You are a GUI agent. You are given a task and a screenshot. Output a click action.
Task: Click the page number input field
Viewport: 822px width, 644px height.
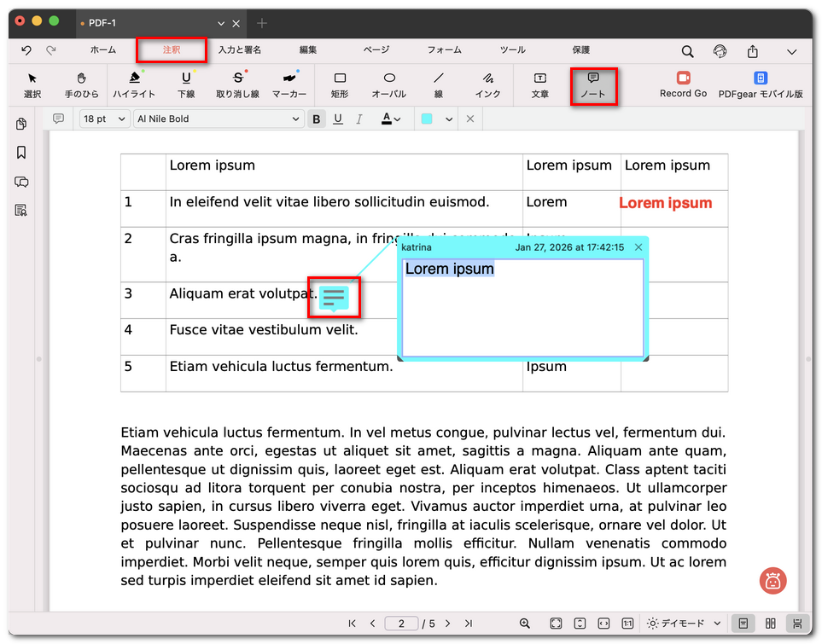coord(401,624)
